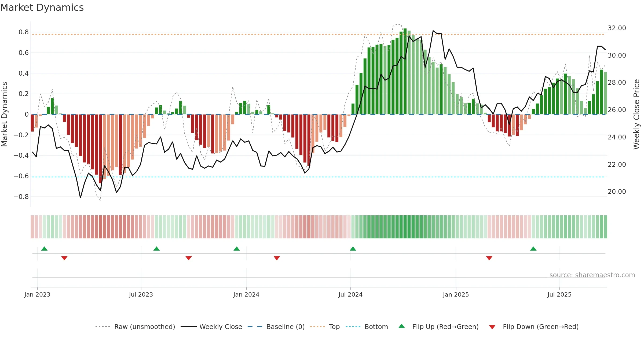Click the Market Dynamics chart title
Image resolution: width=644 pixels, height=362 pixels.
coord(42,8)
